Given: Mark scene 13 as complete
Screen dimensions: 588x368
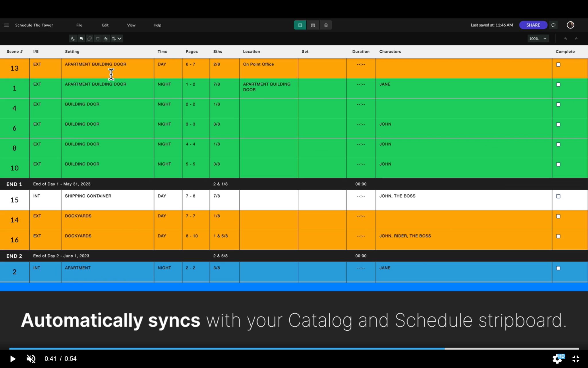Looking at the screenshot, I should click(558, 65).
